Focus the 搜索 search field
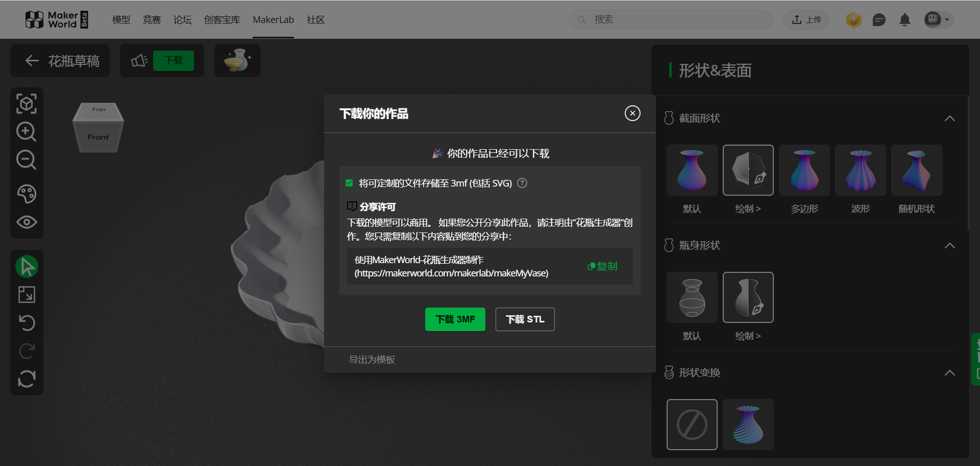 [671, 19]
